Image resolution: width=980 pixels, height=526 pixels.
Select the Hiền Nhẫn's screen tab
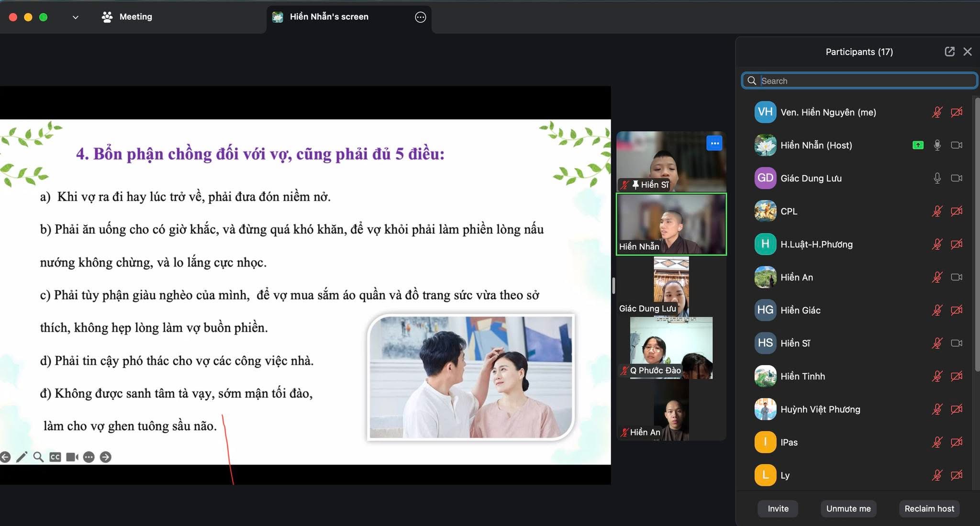pos(329,17)
